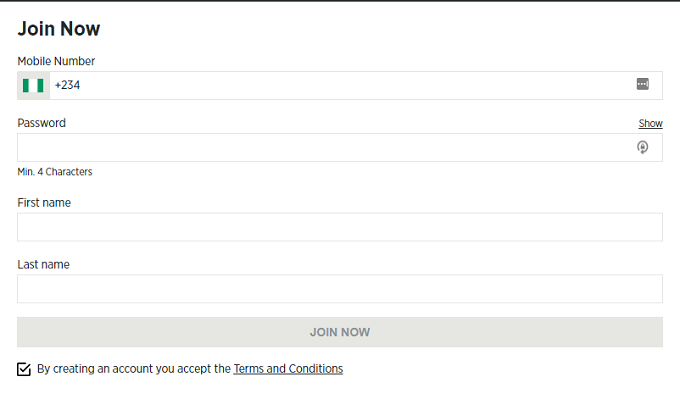Open the Nigerian flag country selector
The width and height of the screenshot is (680, 410).
tap(34, 86)
